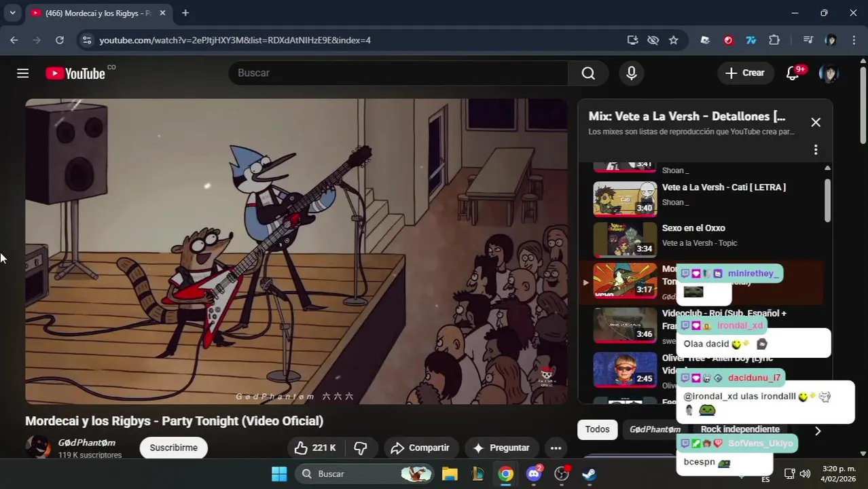Start voice search with the microphone
The width and height of the screenshot is (868, 489).
click(632, 73)
